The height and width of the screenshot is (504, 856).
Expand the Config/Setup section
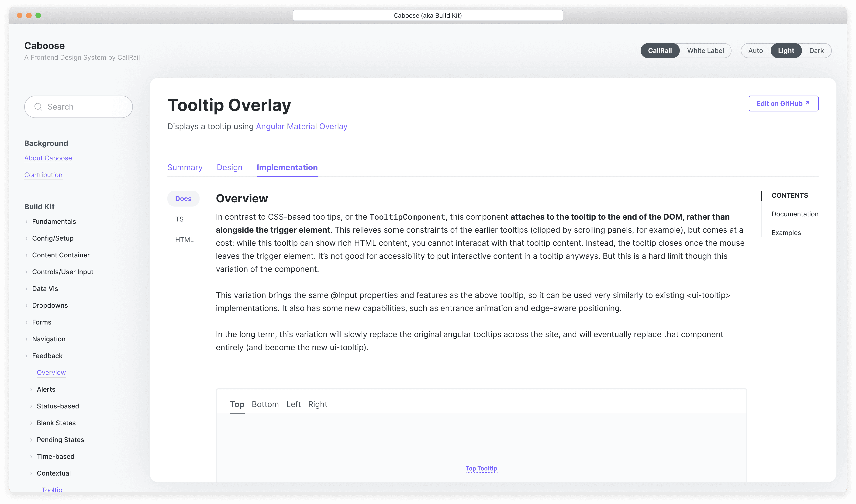53,238
